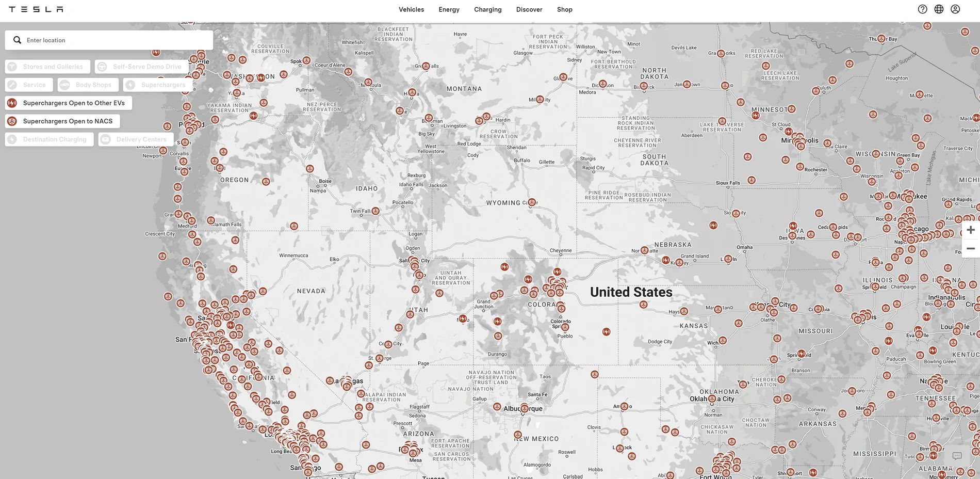Viewport: 980px width, 479px height.
Task: Select the Thunder Bay supercharger pin
Action: point(881,39)
